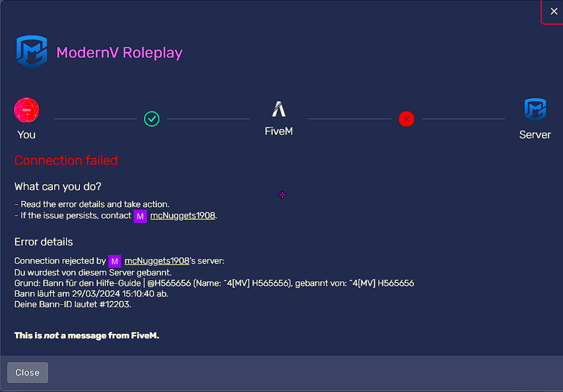Click the green checkmark status icon
Viewport: 563px width, 392px height.
(x=152, y=119)
